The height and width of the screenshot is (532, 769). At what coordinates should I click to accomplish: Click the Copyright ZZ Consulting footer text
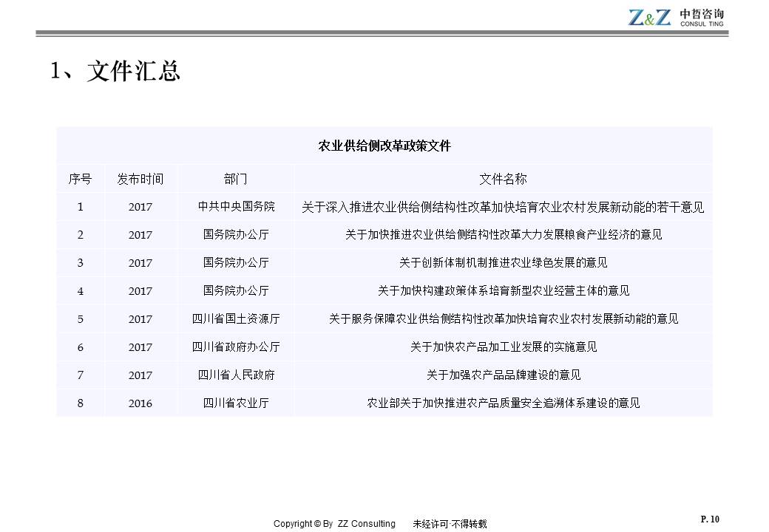(334, 524)
